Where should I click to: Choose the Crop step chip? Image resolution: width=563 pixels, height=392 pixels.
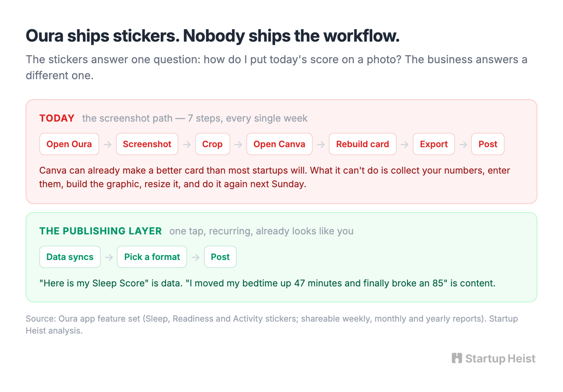click(213, 144)
